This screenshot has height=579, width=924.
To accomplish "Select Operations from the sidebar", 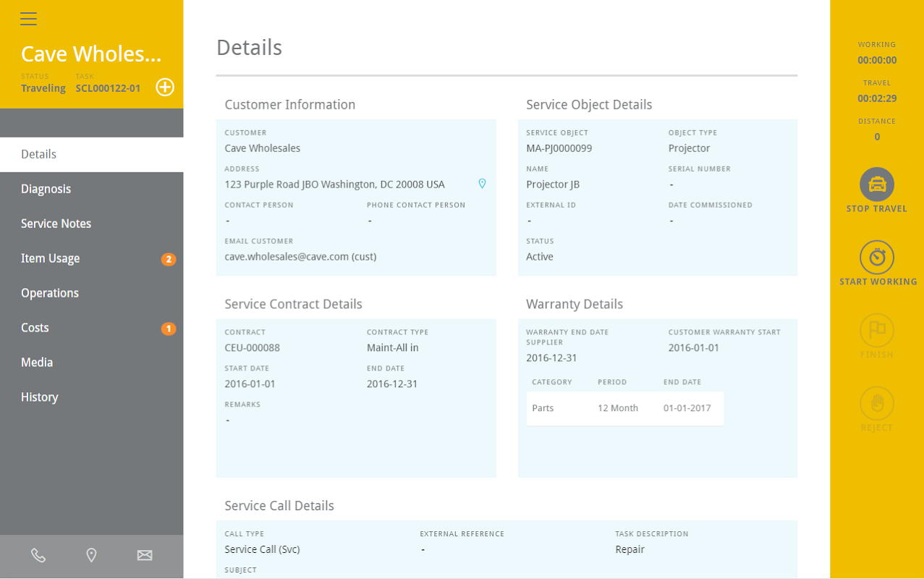I will 50,293.
